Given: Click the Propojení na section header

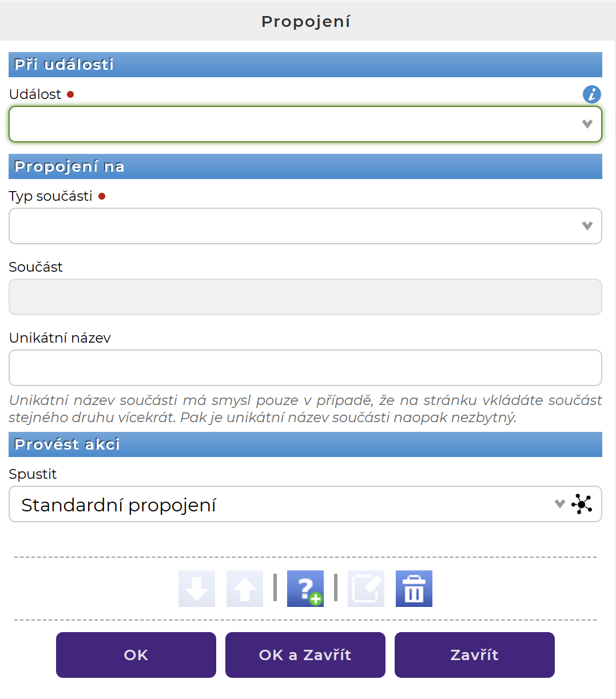Looking at the screenshot, I should [x=305, y=166].
